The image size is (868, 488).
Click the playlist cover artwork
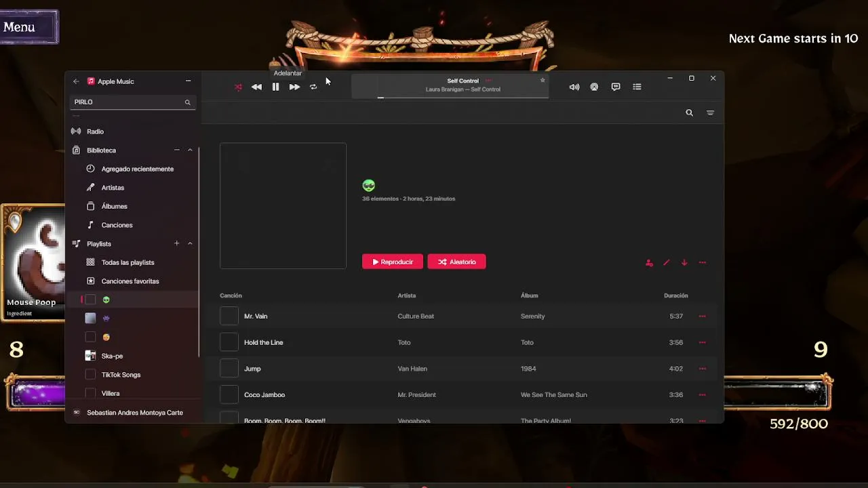pyautogui.click(x=283, y=206)
